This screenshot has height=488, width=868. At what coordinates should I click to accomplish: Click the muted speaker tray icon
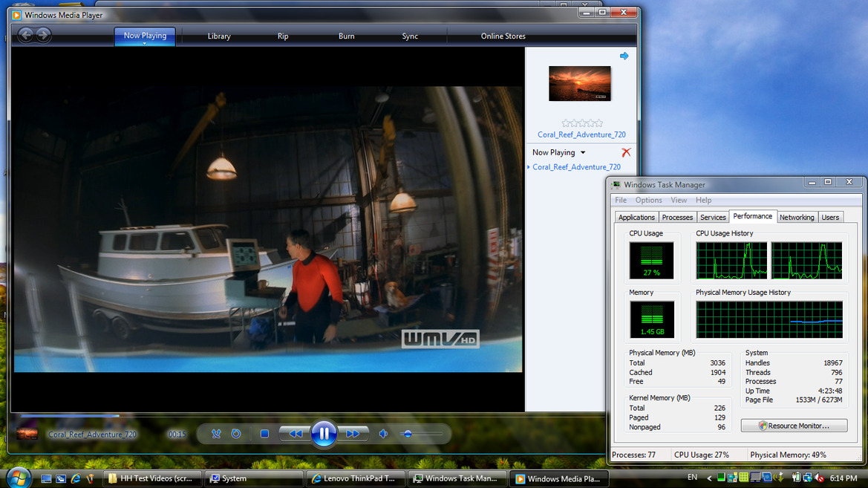click(819, 478)
